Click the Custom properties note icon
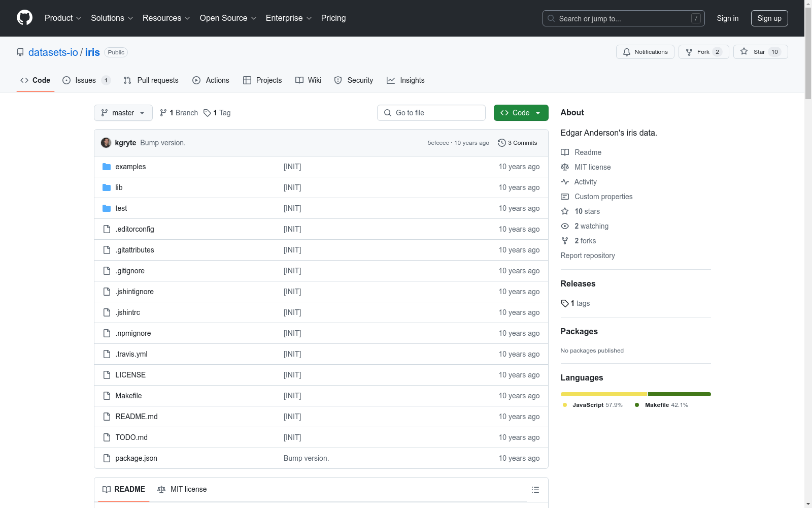 (x=565, y=197)
